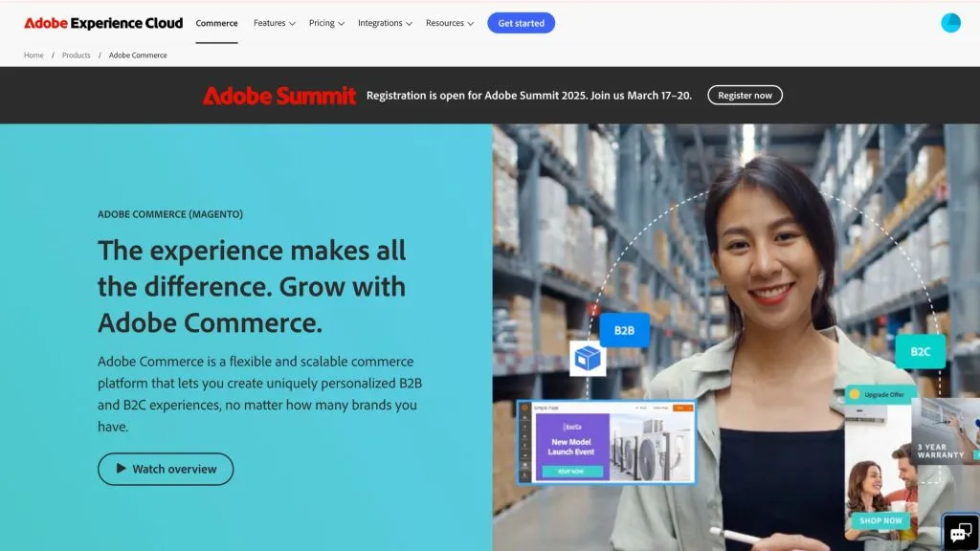Click the Get started button
This screenshot has width=980, height=551.
click(x=521, y=23)
